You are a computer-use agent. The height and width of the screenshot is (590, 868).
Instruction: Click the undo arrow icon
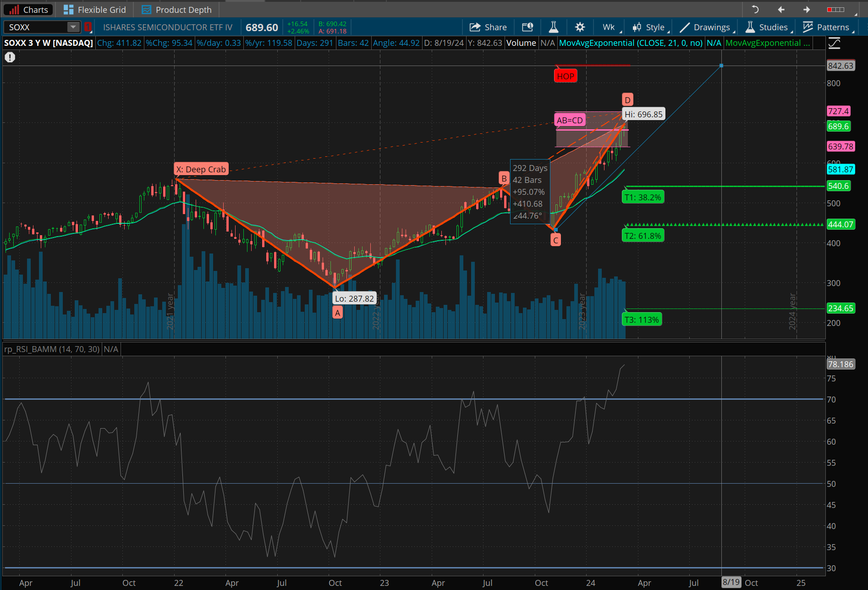coord(755,10)
